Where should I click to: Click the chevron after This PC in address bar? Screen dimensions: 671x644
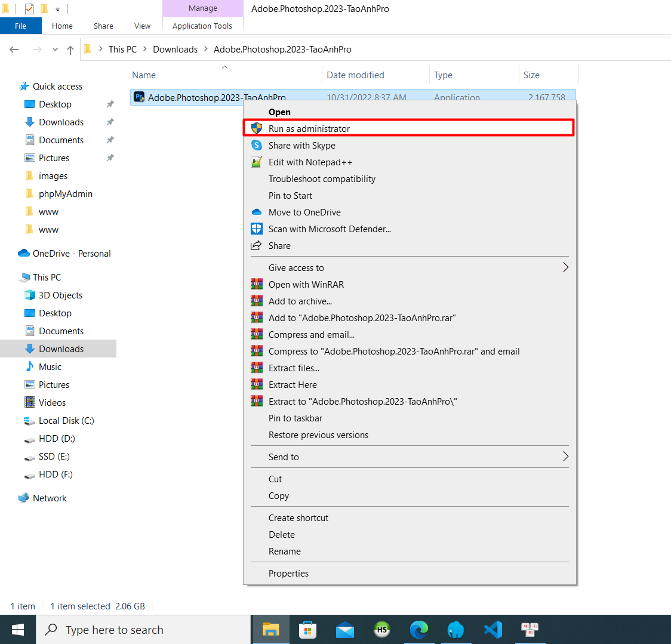click(x=144, y=49)
